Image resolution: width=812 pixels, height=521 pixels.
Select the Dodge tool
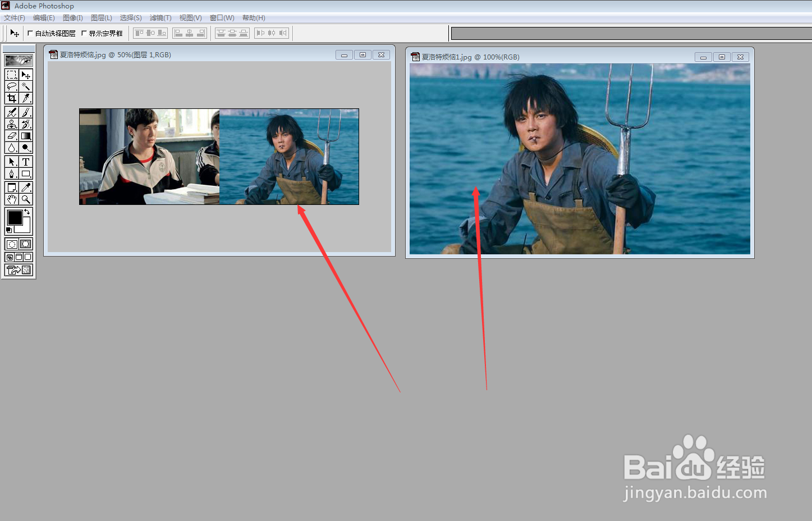tap(26, 148)
